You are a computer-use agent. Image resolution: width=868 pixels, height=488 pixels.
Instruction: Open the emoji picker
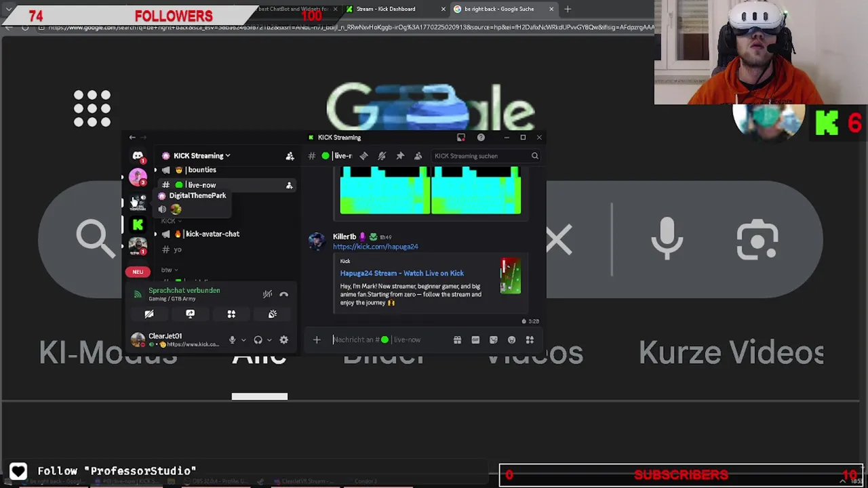pyautogui.click(x=511, y=340)
